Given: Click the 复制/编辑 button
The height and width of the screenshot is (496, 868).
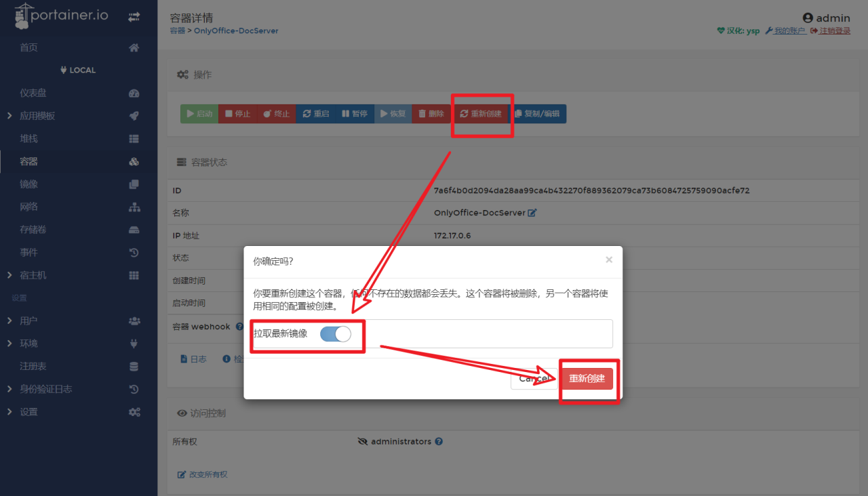Looking at the screenshot, I should (537, 114).
